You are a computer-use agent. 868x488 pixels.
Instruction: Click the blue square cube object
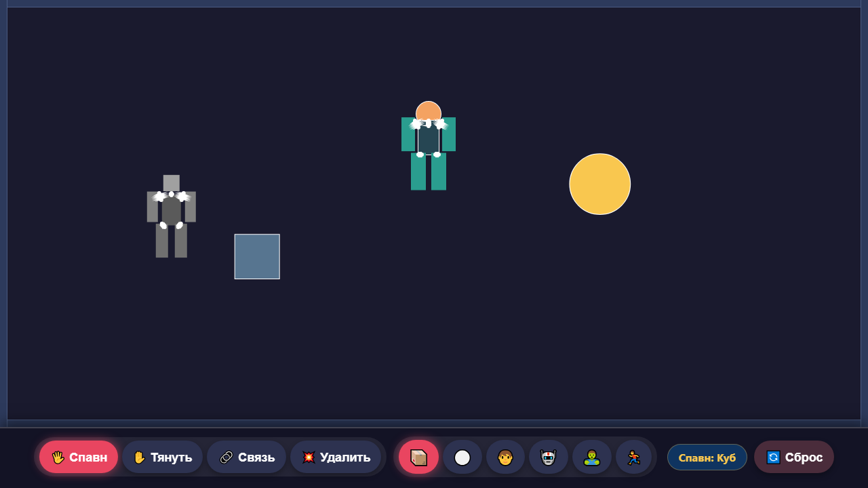point(257,256)
